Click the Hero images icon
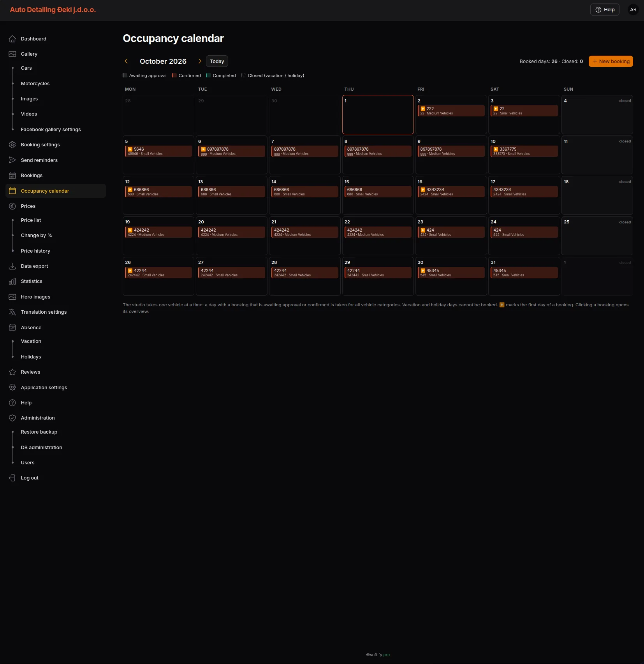 tap(12, 297)
